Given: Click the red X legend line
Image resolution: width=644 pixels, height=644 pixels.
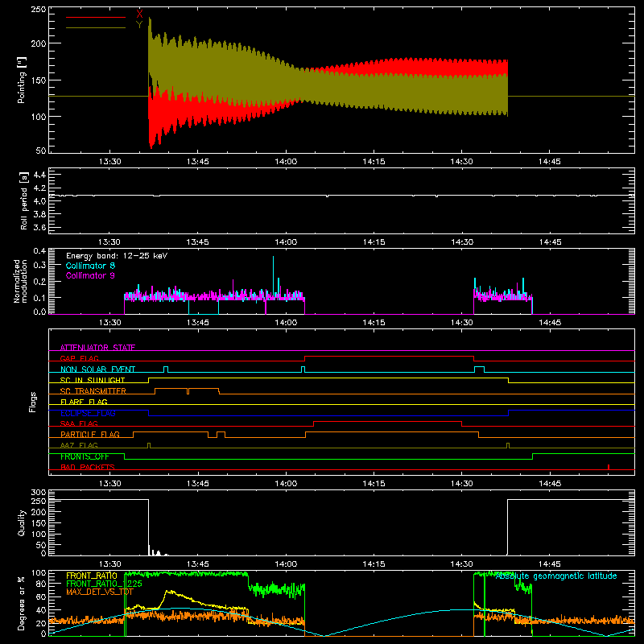Looking at the screenshot, I should click(x=96, y=17).
